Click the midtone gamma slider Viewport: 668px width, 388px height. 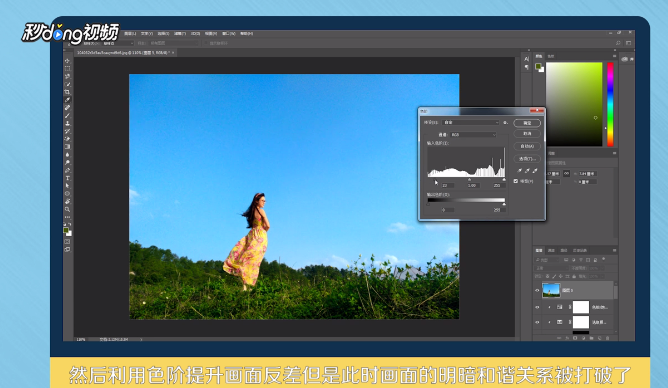[469, 179]
